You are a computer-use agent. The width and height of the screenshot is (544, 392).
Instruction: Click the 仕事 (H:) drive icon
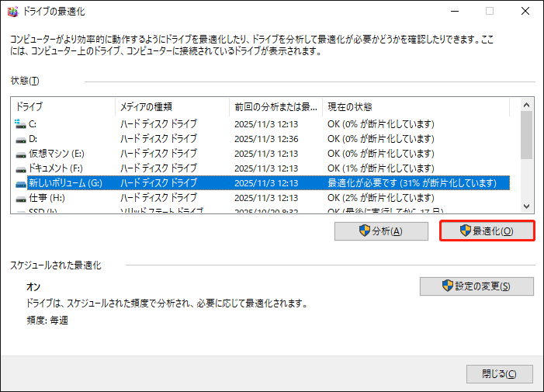pos(21,199)
